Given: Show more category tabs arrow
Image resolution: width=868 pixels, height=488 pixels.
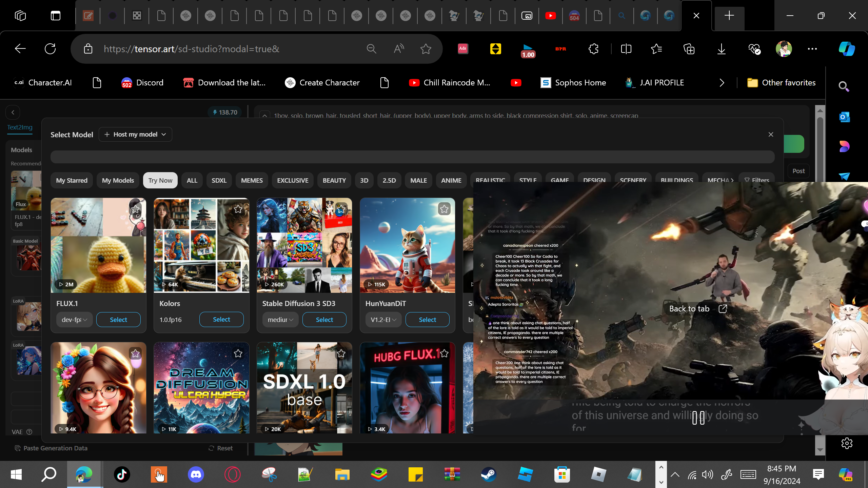Looking at the screenshot, I should click(732, 180).
